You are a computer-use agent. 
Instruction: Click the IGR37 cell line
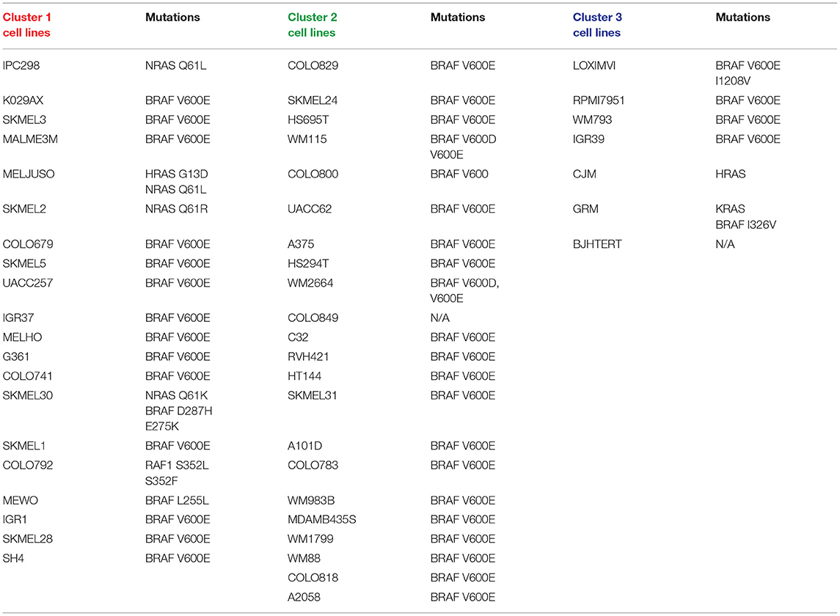pos(18,318)
